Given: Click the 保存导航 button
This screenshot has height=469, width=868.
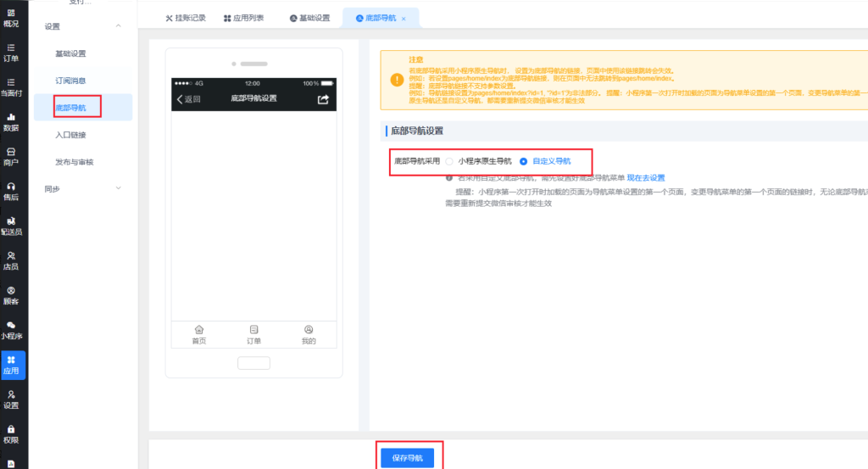Looking at the screenshot, I should click(407, 458).
